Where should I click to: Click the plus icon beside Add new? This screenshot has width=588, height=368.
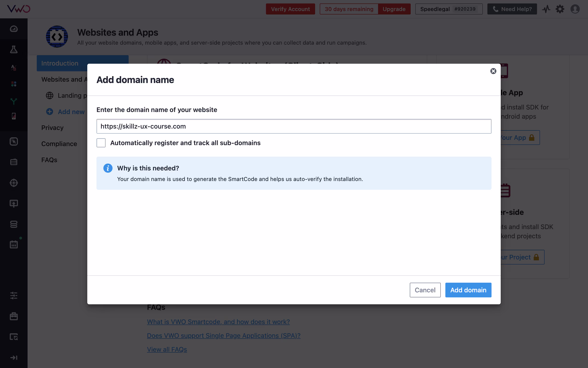coord(50,112)
